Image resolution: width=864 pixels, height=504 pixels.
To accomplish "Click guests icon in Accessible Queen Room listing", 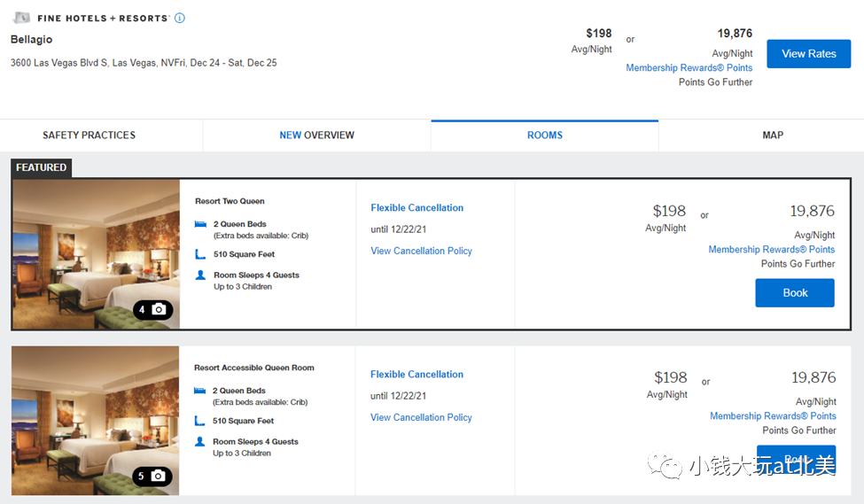I will tap(200, 442).
